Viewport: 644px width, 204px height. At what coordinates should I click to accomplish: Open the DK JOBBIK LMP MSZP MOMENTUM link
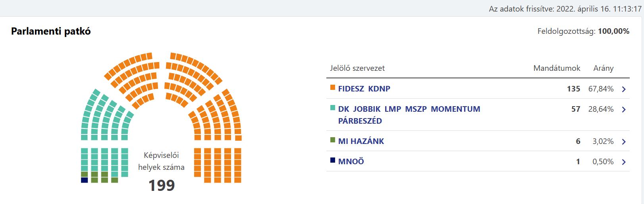pyautogui.click(x=409, y=109)
